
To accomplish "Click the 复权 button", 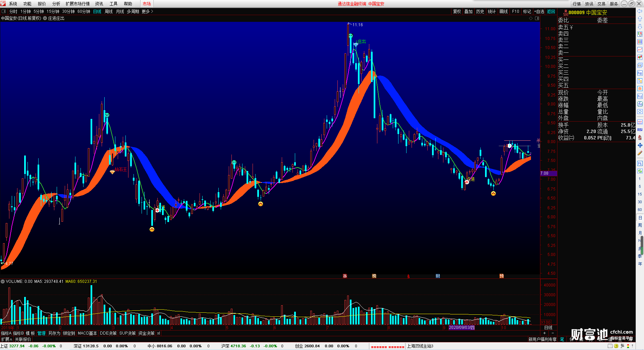I will click(457, 11).
